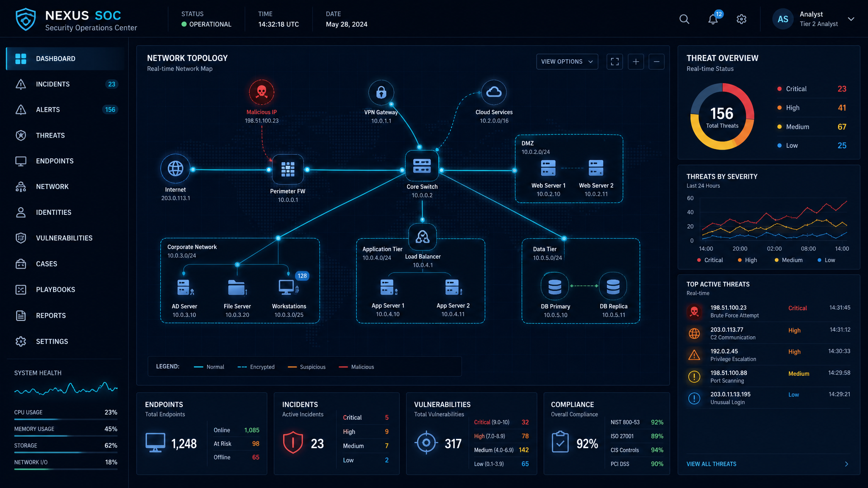Open the header settings gear
Screen dimensions: 868x488
[741, 19]
